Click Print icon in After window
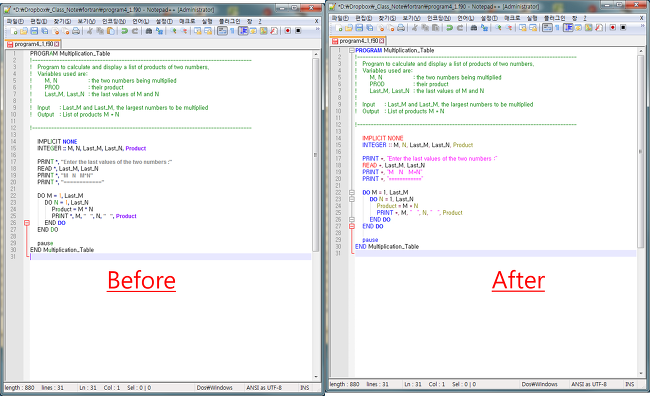The width and height of the screenshot is (650, 396). (x=401, y=28)
